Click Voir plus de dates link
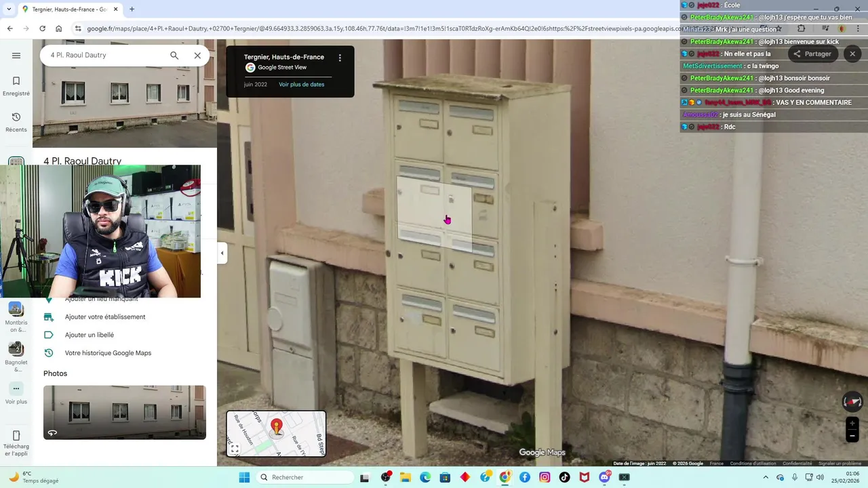Screen dimensions: 868x488 pos(301,85)
